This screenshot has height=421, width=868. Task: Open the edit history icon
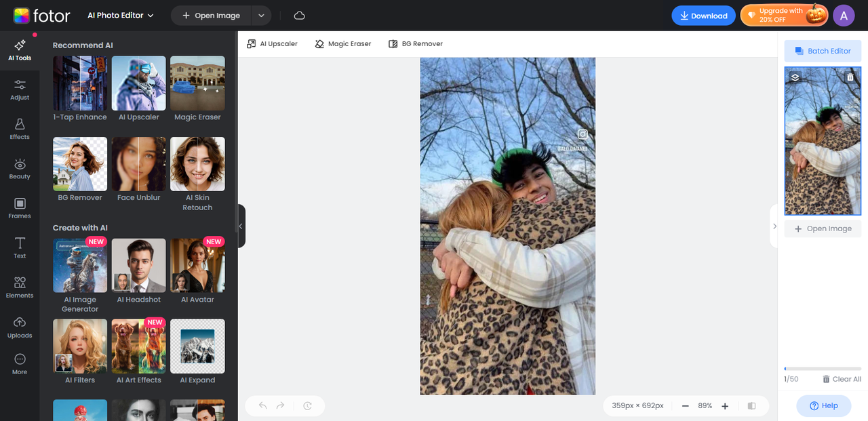point(307,405)
